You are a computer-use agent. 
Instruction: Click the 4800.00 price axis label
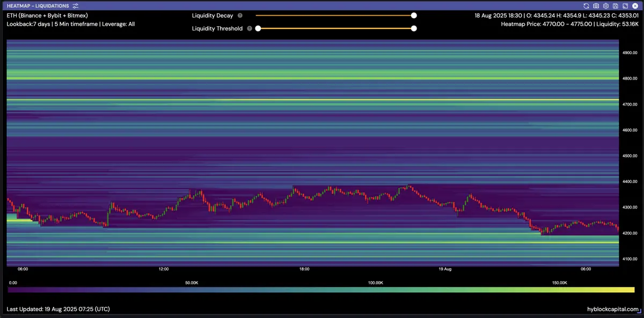630,79
